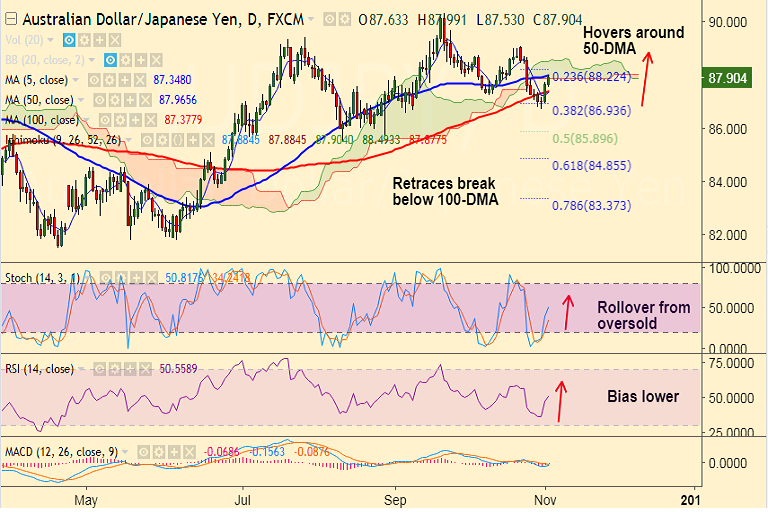Remove the MA (100, close) indicator
Screen dimensions: 768x512
150,120
